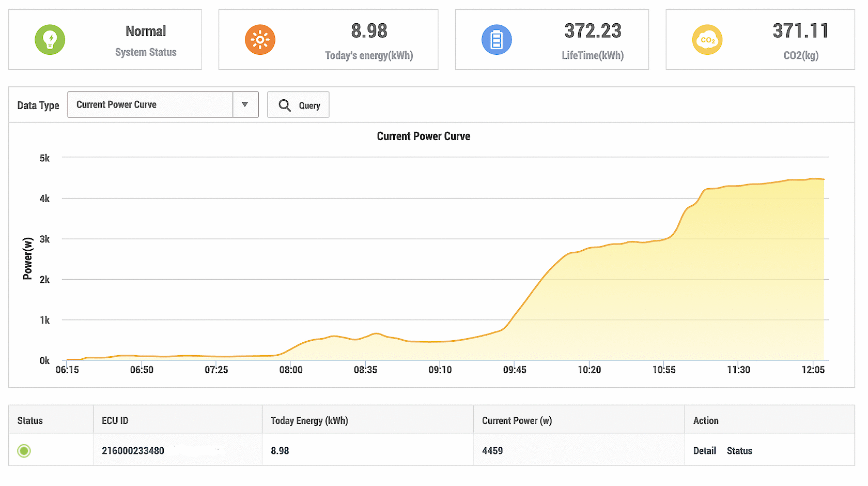Click the blue battery LifeTime icon

(x=497, y=40)
